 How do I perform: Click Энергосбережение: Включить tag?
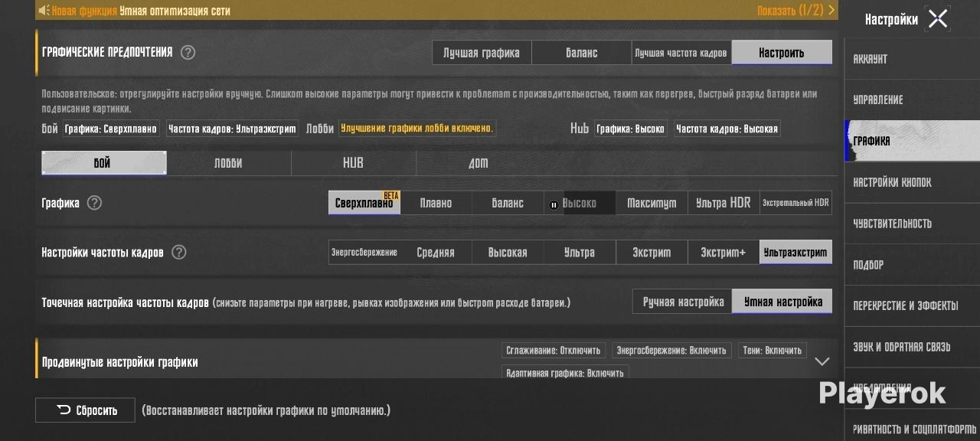[x=671, y=350]
